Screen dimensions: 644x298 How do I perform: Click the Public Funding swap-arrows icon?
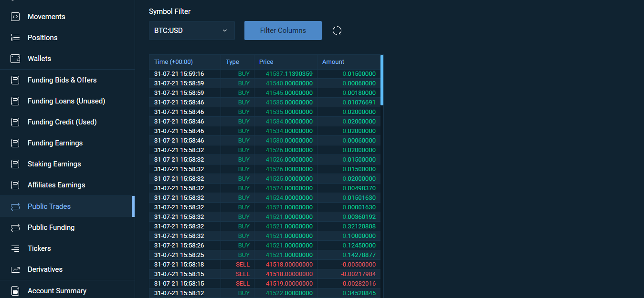[x=15, y=227]
